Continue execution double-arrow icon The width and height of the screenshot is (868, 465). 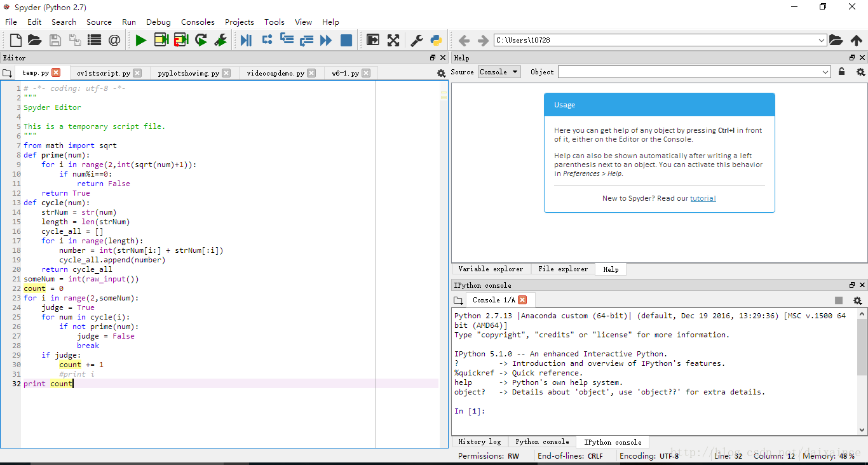(326, 40)
